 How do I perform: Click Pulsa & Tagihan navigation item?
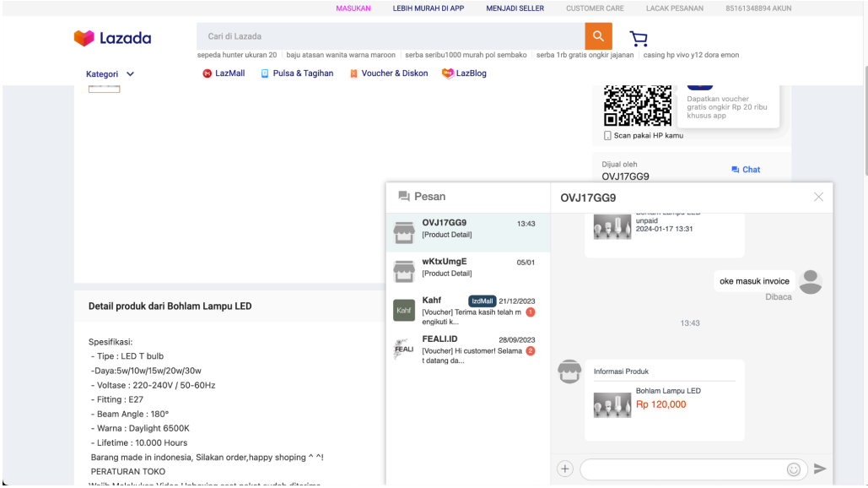297,73
